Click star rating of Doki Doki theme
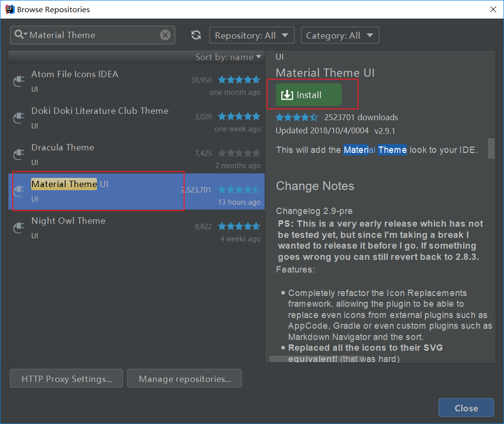Image resolution: width=504 pixels, height=424 pixels. [239, 116]
